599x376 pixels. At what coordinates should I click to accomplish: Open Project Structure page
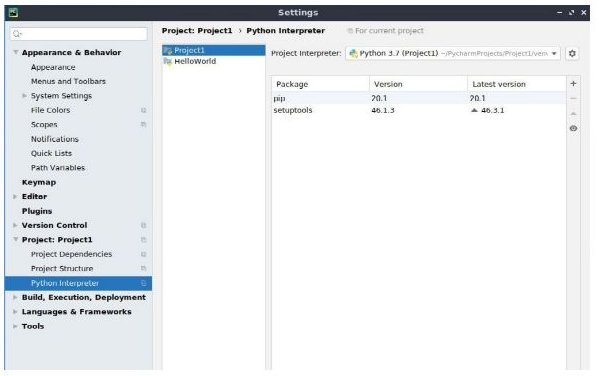62,269
